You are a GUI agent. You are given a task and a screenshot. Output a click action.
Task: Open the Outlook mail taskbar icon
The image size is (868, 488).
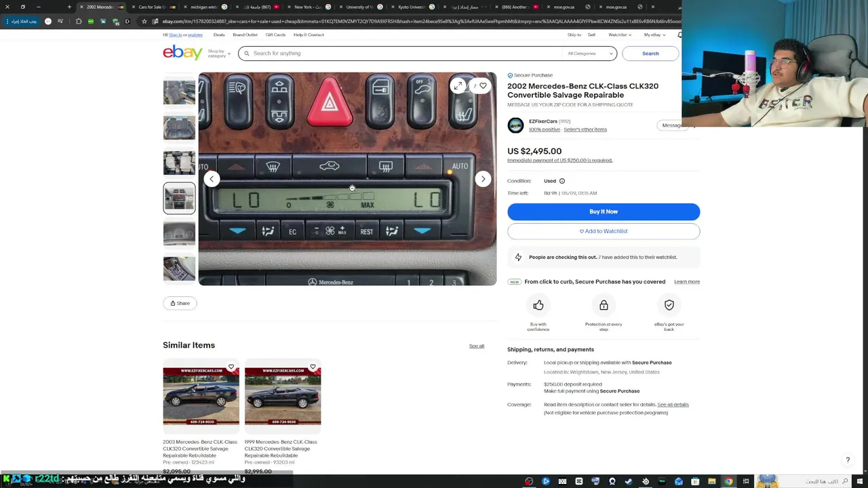click(x=679, y=481)
